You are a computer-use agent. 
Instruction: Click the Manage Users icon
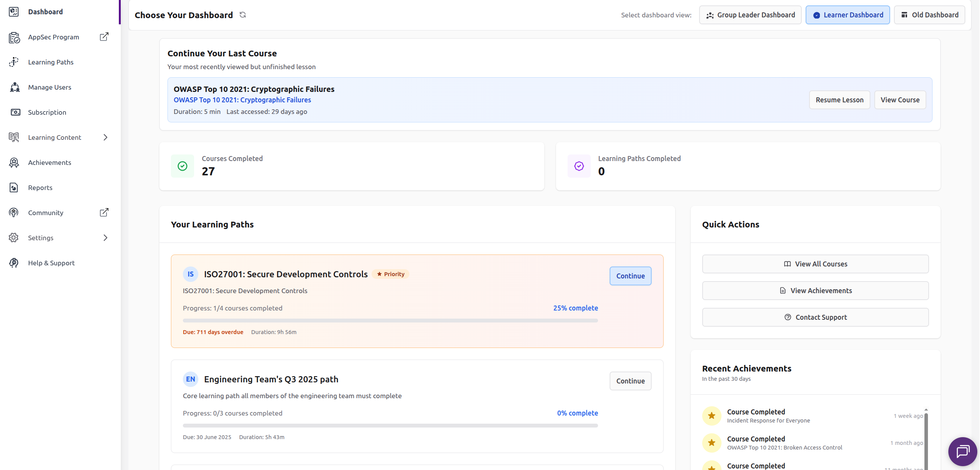[15, 87]
